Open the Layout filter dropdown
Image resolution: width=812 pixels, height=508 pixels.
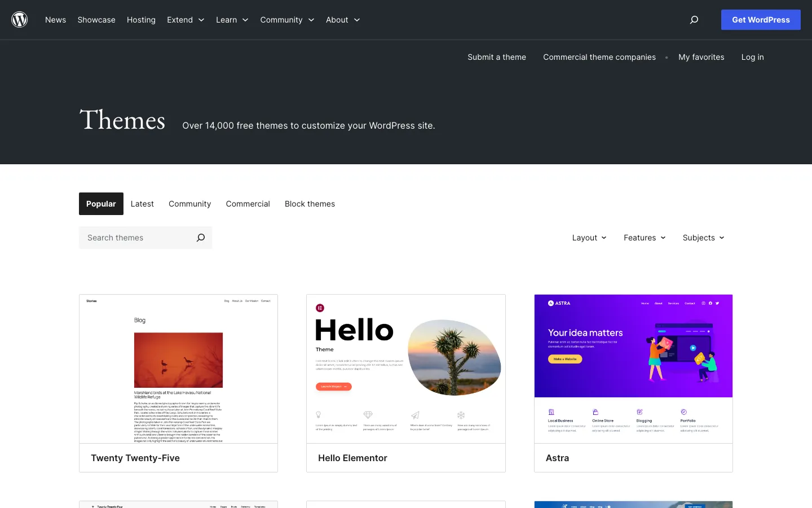pyautogui.click(x=589, y=238)
